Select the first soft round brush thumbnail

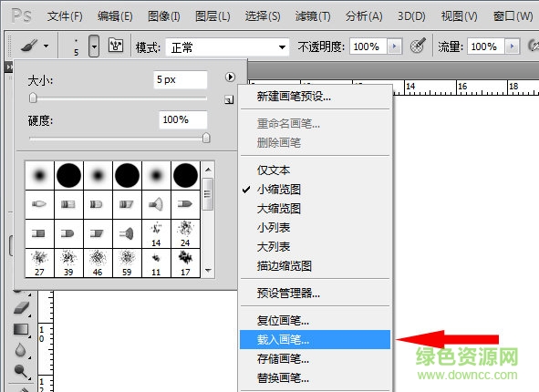39,175
